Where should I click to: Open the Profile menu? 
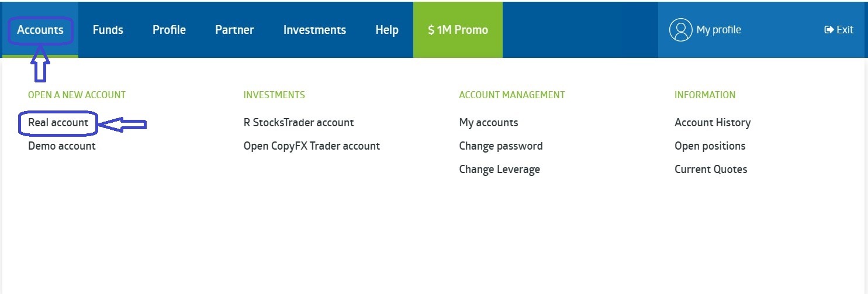[x=169, y=30]
